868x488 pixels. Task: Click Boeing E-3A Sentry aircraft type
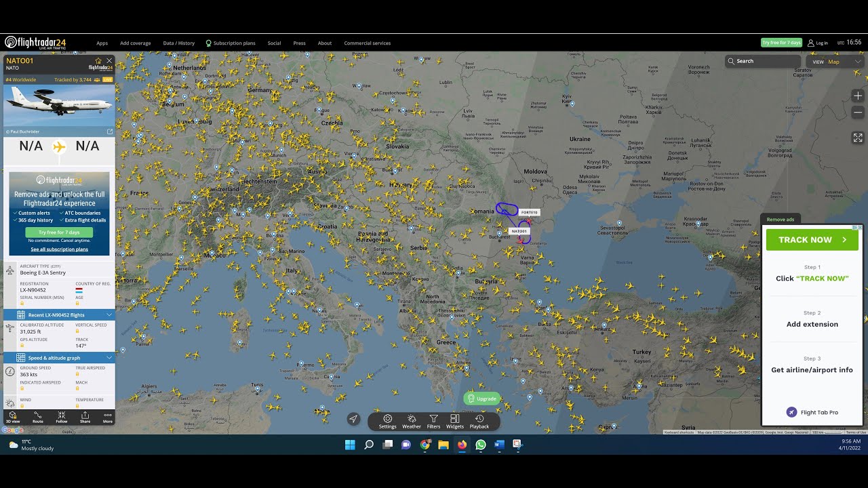click(43, 272)
